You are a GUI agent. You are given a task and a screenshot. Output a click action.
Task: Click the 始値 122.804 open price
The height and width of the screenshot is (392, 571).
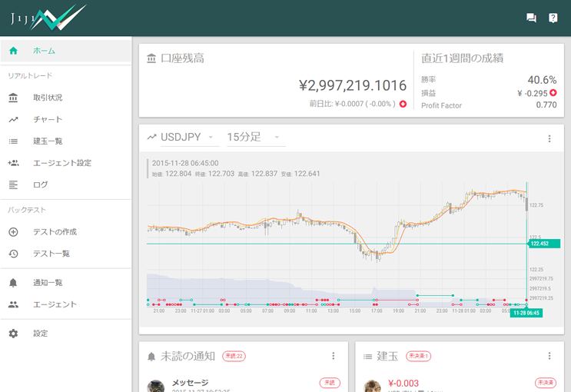coord(171,174)
